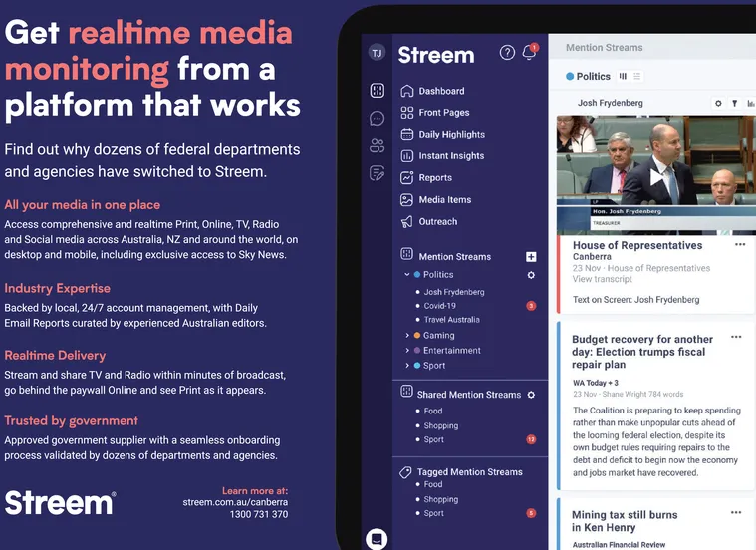Viewport: 756px width, 550px height.
Task: Open the Budget recovery article options menu
Action: pyautogui.click(x=736, y=337)
